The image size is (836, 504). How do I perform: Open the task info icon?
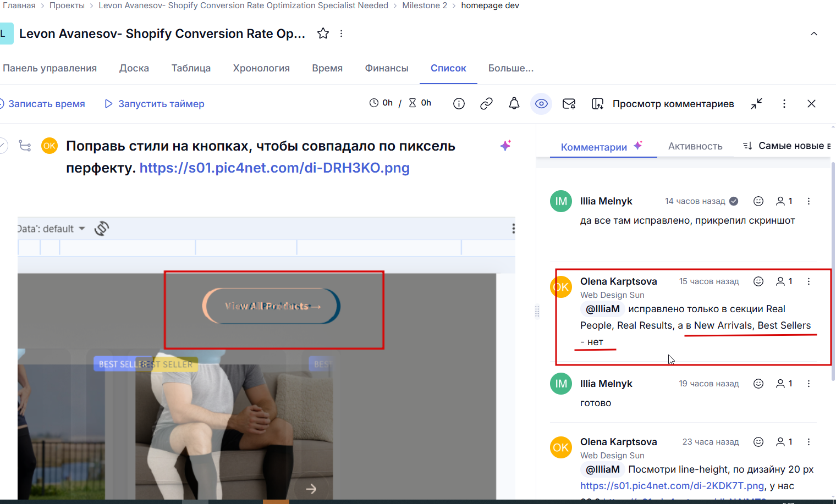click(459, 103)
